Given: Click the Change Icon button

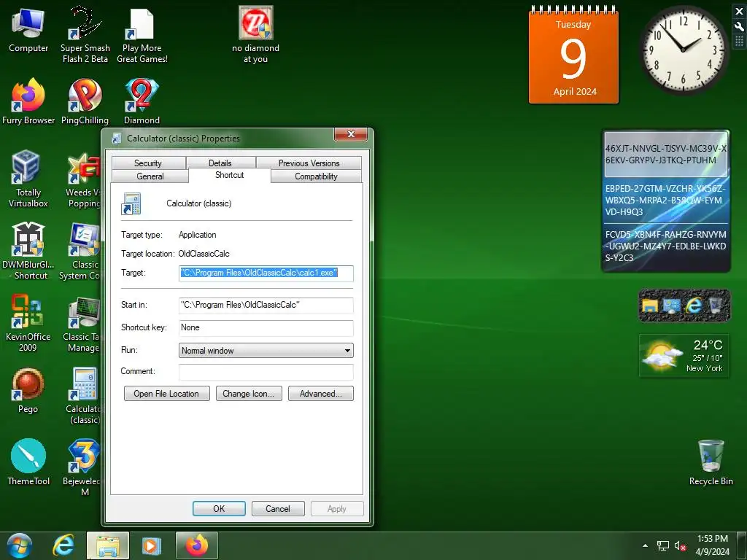Looking at the screenshot, I should tap(248, 393).
